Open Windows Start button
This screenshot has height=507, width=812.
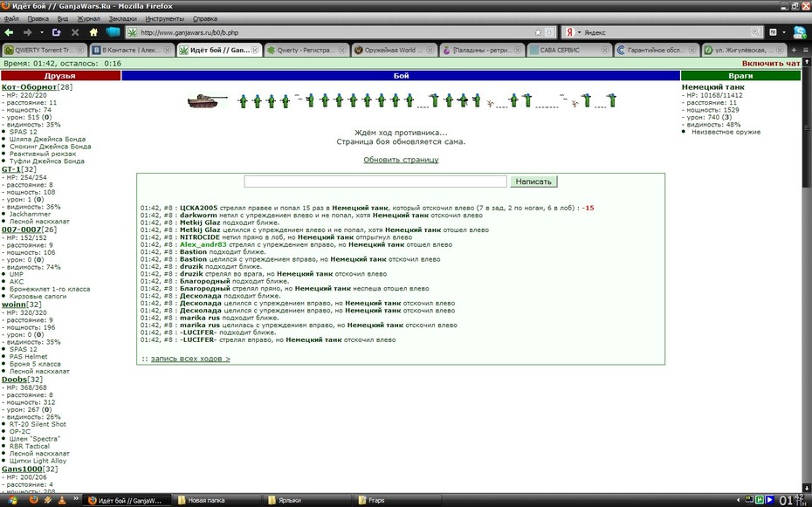coord(12,500)
